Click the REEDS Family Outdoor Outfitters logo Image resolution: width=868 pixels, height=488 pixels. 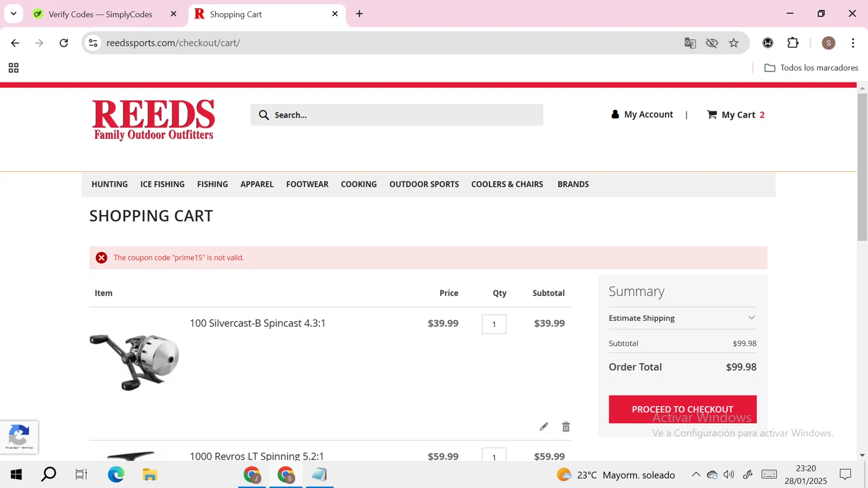tap(153, 120)
